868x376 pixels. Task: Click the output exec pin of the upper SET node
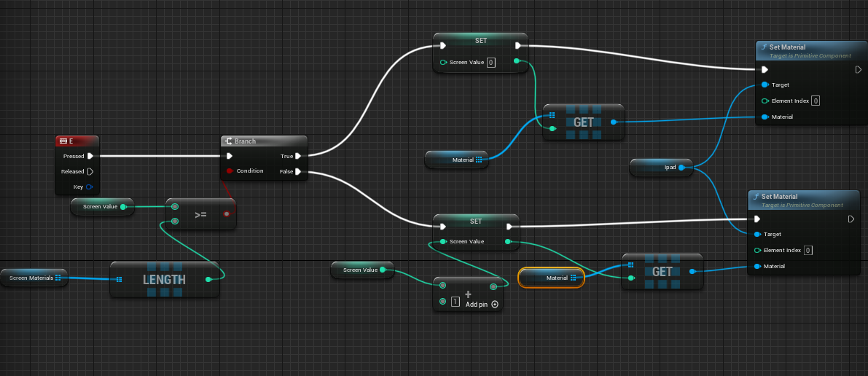pyautogui.click(x=518, y=45)
